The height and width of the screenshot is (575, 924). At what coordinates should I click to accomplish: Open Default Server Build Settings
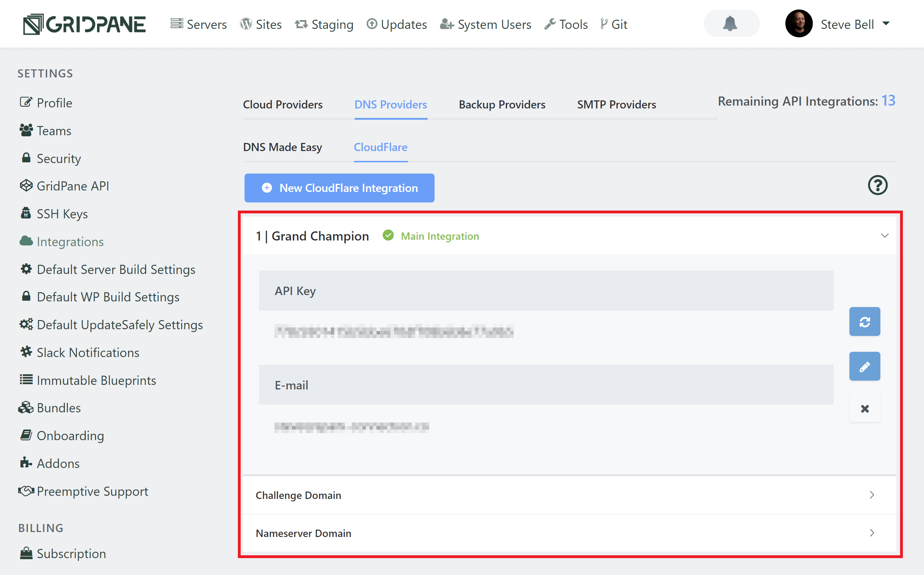tap(108, 269)
